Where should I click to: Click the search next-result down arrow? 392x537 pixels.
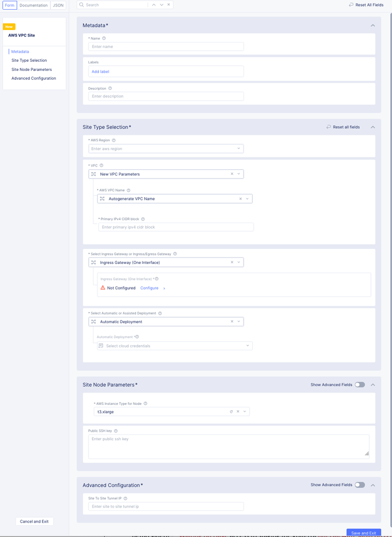tap(161, 5)
